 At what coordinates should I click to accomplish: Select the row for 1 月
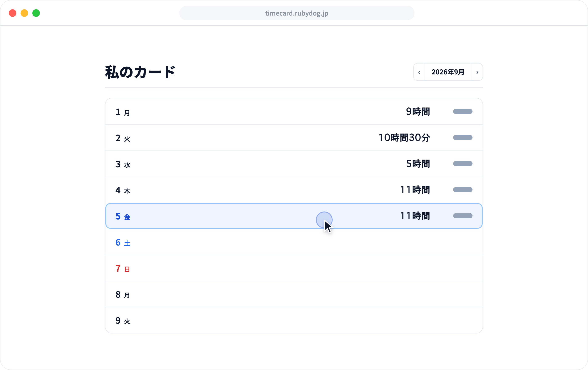[x=294, y=112]
